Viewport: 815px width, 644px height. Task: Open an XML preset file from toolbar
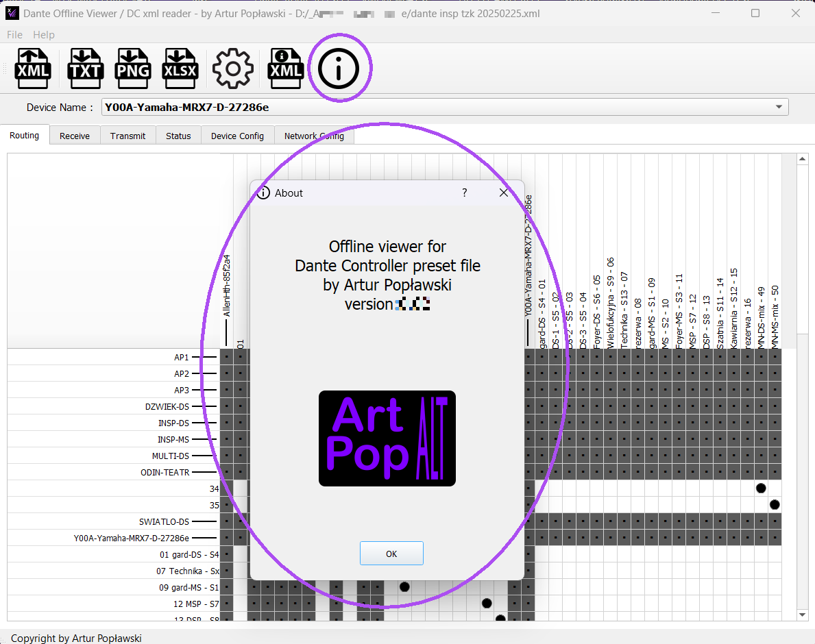click(x=34, y=69)
